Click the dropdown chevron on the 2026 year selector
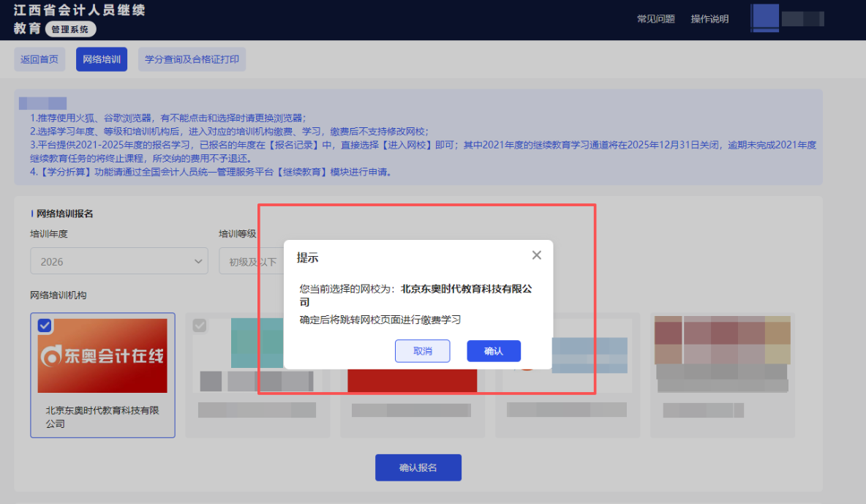Screen dimensions: 866x504 click(197, 261)
